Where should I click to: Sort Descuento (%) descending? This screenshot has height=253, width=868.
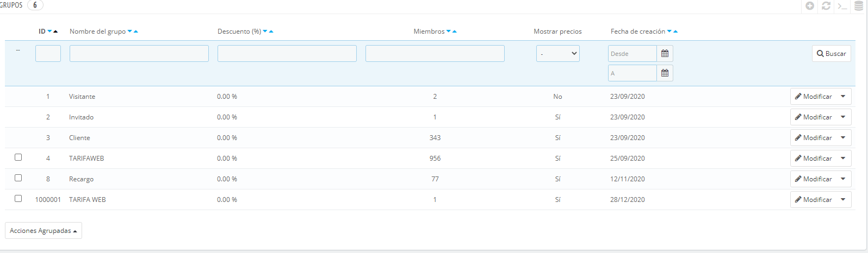pos(265,31)
